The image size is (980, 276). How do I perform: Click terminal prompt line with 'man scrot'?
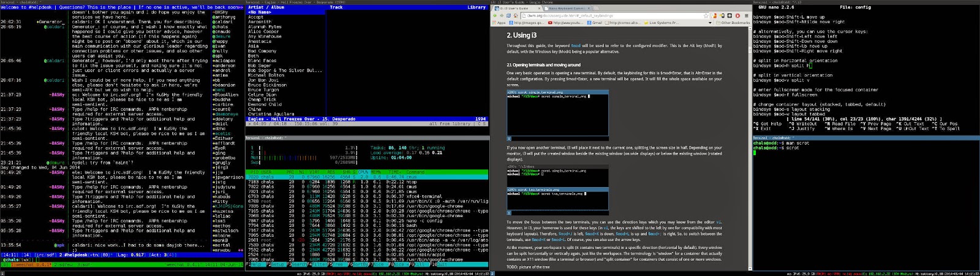click(x=781, y=143)
